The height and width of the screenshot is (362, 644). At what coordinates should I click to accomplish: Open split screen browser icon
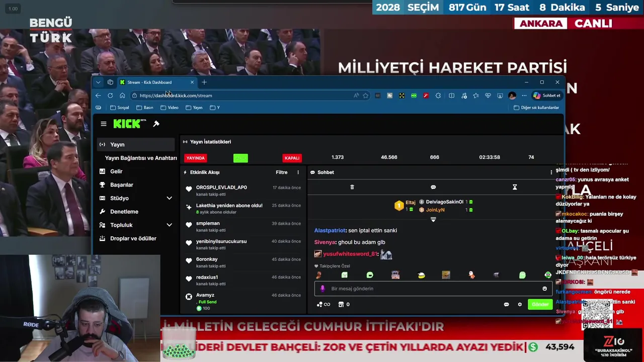451,96
